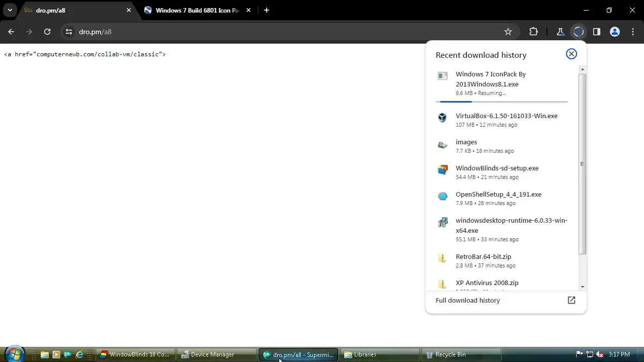The width and height of the screenshot is (644, 362).
Task: Switch to Recycle Bin taskbar button
Action: pyautogui.click(x=462, y=354)
